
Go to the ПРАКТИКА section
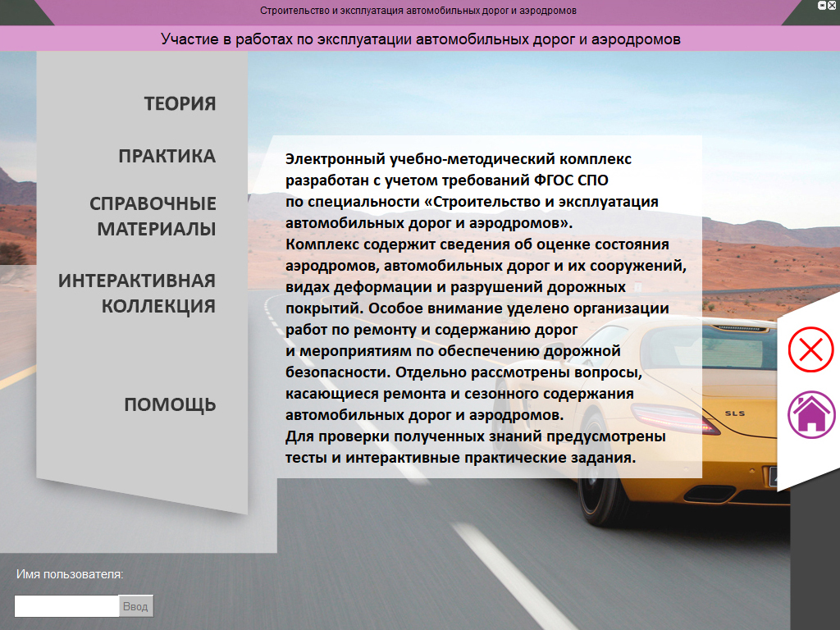(167, 156)
